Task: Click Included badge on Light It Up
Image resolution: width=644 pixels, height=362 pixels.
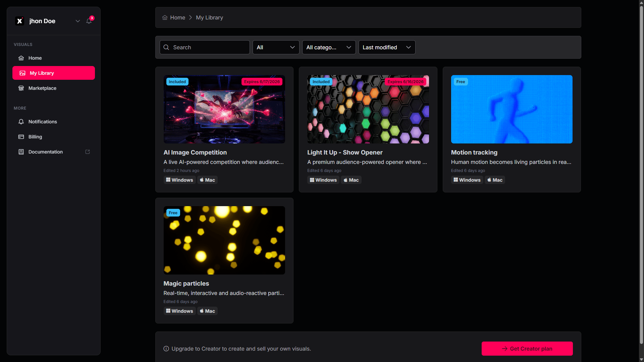Action: tap(321, 82)
